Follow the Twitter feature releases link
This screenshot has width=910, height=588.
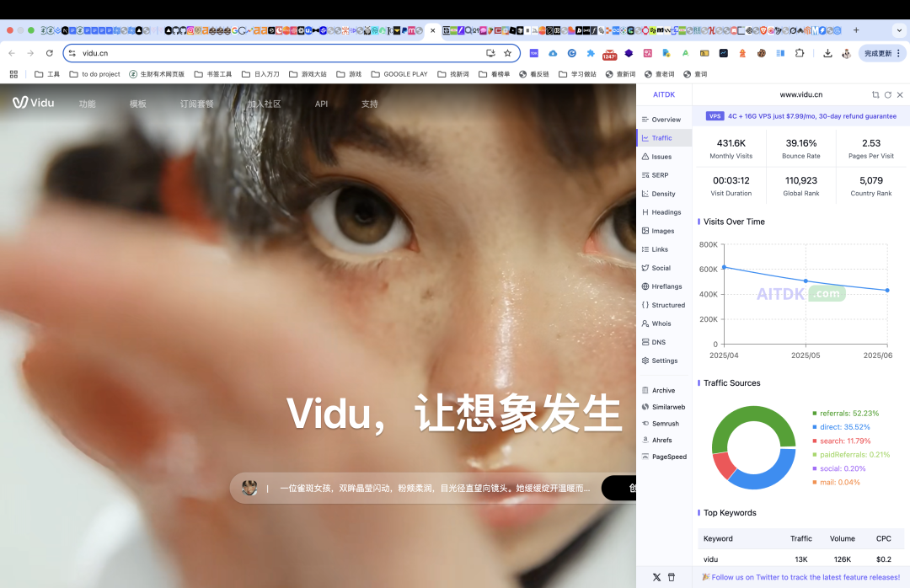(801, 578)
